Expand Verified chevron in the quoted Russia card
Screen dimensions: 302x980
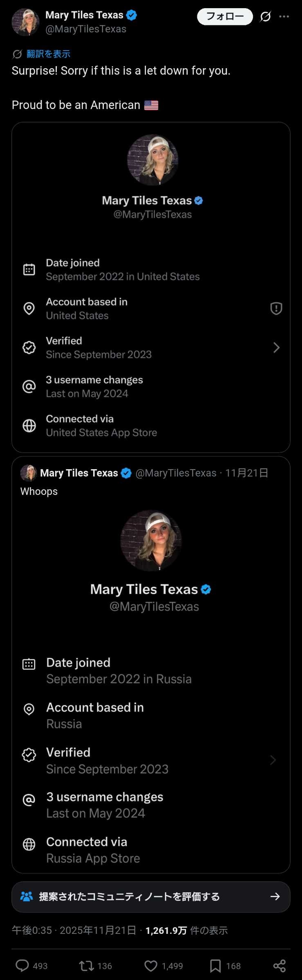pos(273,760)
